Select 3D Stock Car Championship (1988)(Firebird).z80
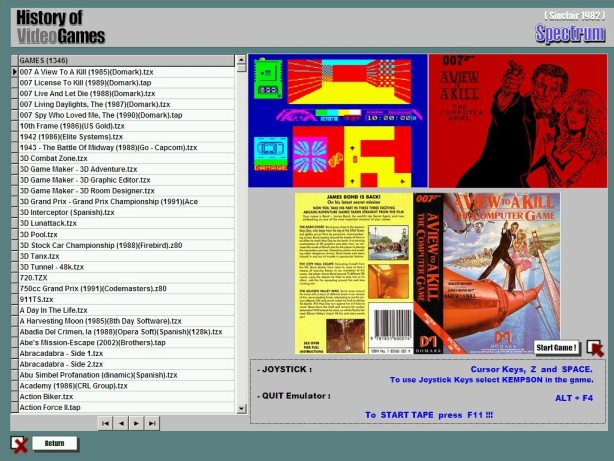 (x=126, y=245)
